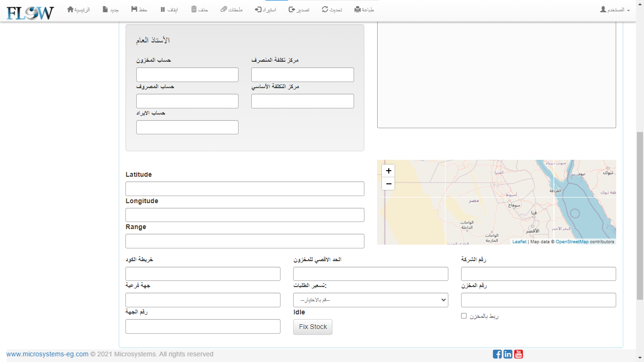
Task: Open the OpenStreetMap attribution link
Action: (x=572, y=242)
